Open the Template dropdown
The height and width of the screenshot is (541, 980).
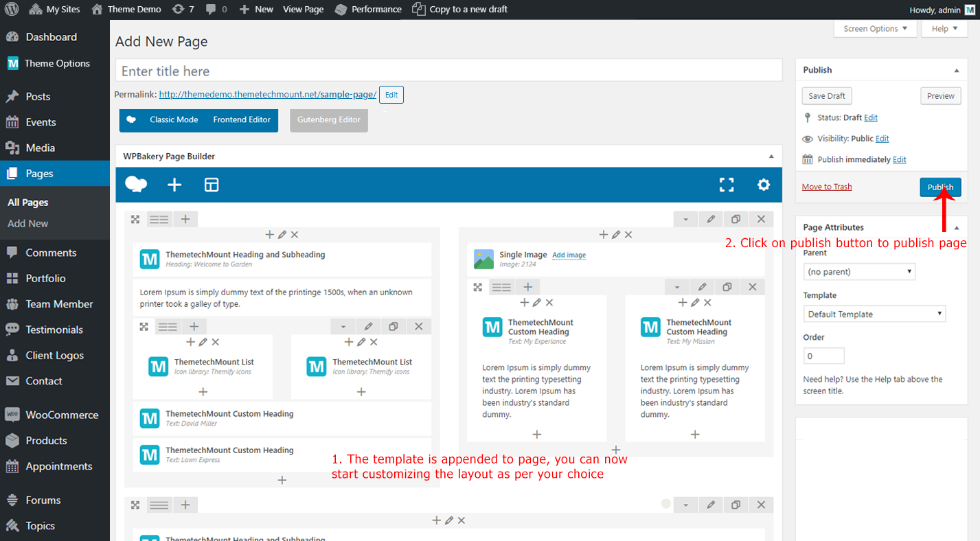(x=874, y=314)
